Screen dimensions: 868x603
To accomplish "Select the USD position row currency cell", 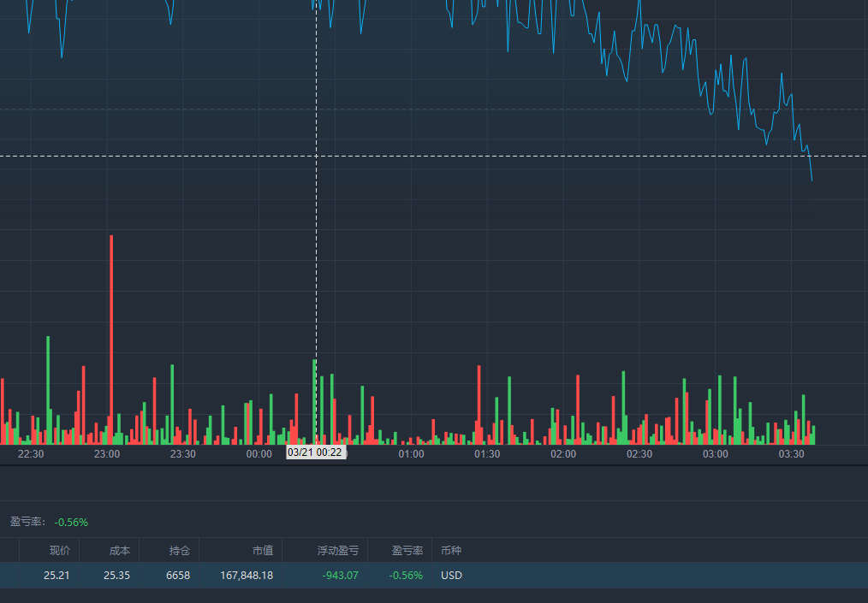I will (x=451, y=576).
